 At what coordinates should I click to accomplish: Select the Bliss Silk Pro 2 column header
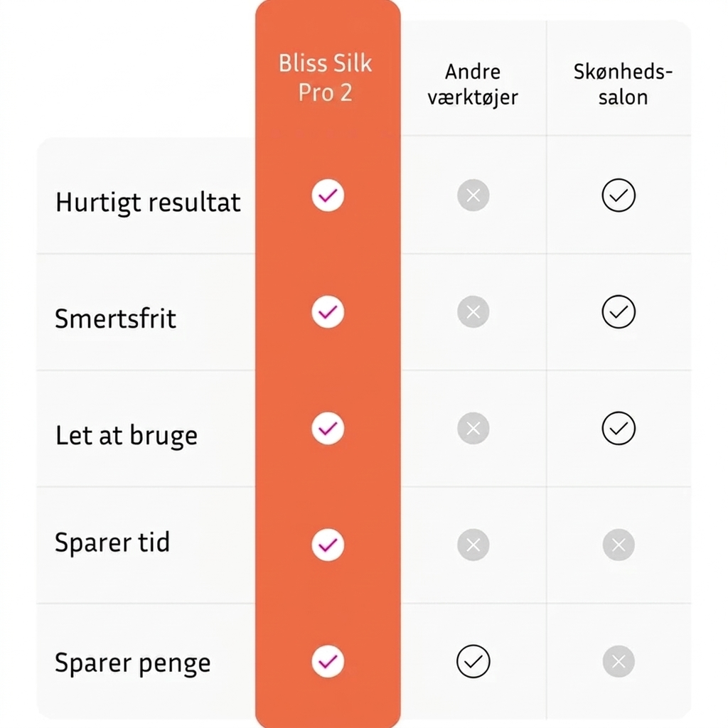tap(326, 77)
